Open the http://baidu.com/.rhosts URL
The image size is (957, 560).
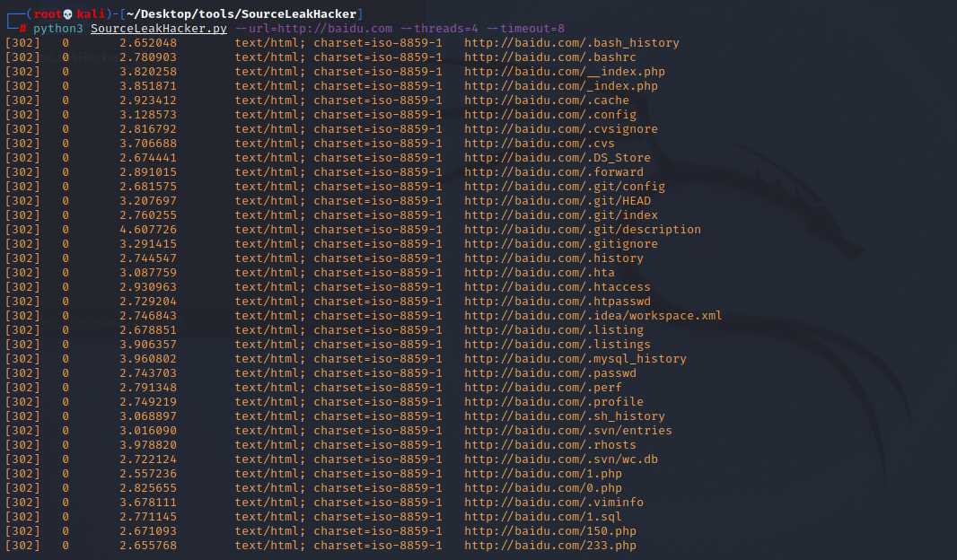coord(550,445)
